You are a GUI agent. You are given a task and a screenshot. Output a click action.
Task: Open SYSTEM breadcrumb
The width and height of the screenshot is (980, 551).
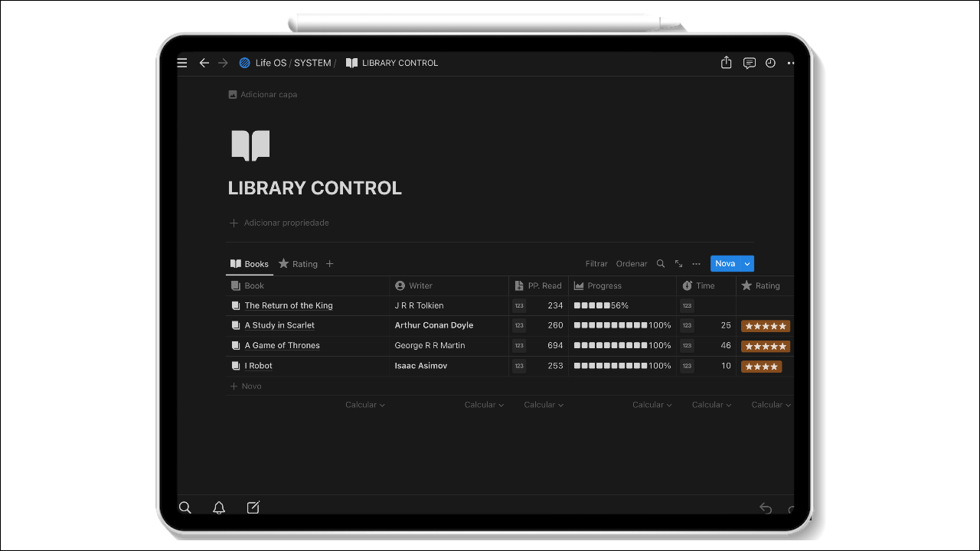click(x=312, y=63)
